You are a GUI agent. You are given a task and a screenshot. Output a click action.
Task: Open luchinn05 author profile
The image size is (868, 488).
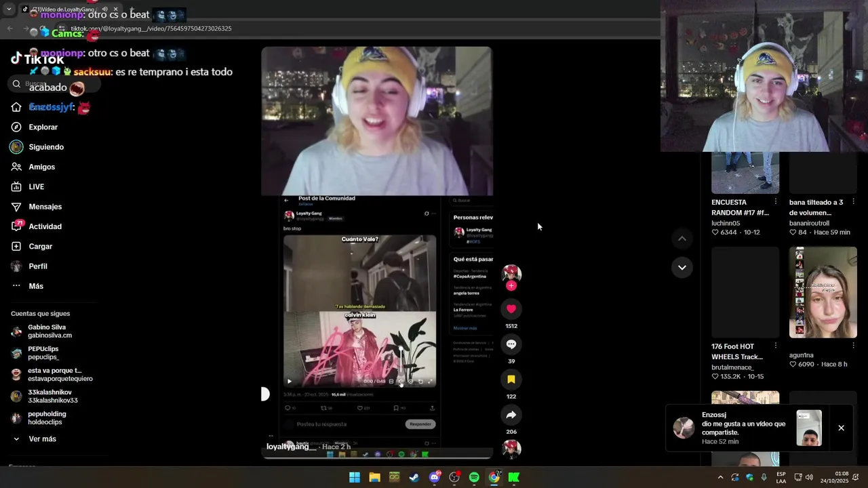coord(726,223)
